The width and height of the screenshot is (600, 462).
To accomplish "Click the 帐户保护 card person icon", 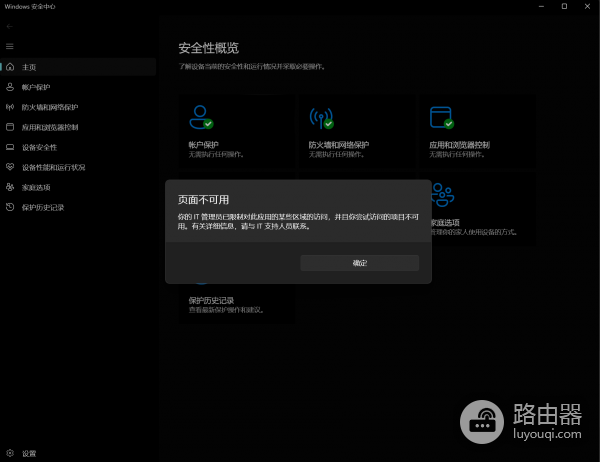I will point(201,117).
